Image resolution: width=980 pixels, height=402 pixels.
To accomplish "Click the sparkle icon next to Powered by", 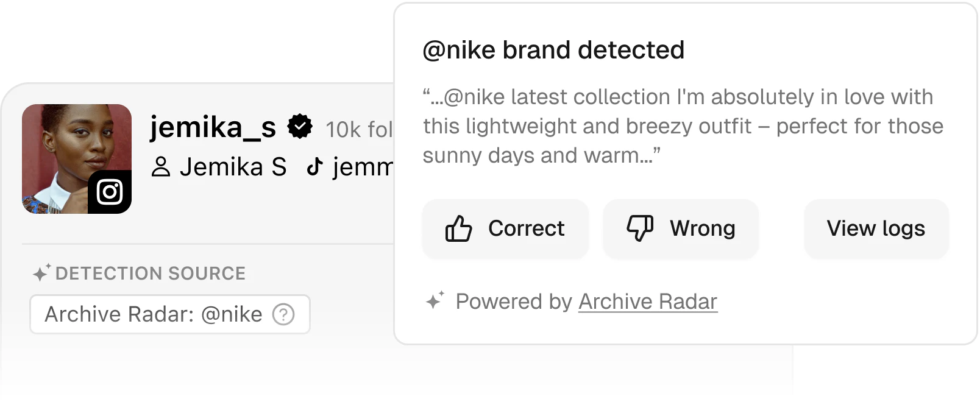I will tap(434, 301).
